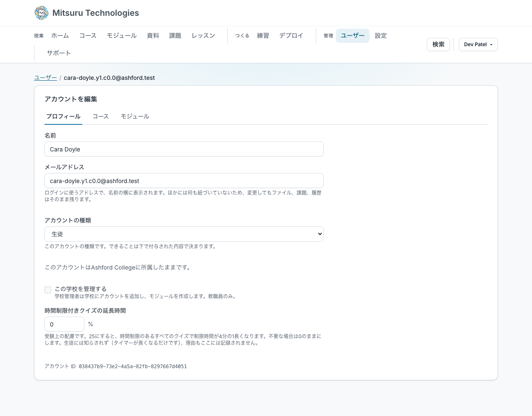Toggle the この学校を管理する checkbox
The width and height of the screenshot is (532, 416).
(48, 290)
